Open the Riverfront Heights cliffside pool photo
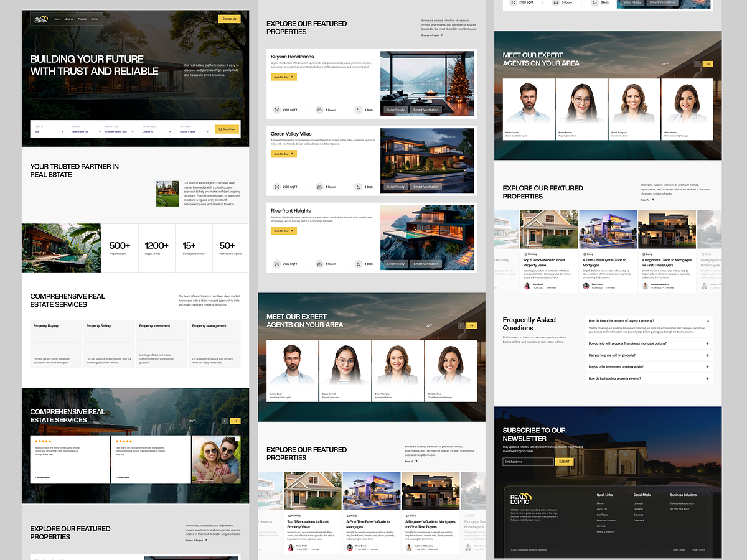Image resolution: width=747 pixels, height=560 pixels. pos(427,238)
